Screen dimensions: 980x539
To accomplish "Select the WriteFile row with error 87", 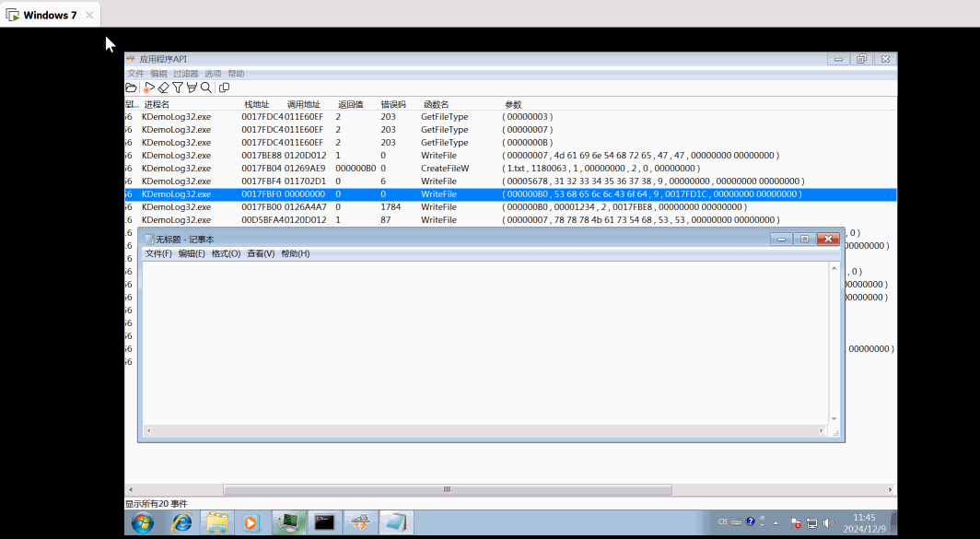I will pos(510,220).
